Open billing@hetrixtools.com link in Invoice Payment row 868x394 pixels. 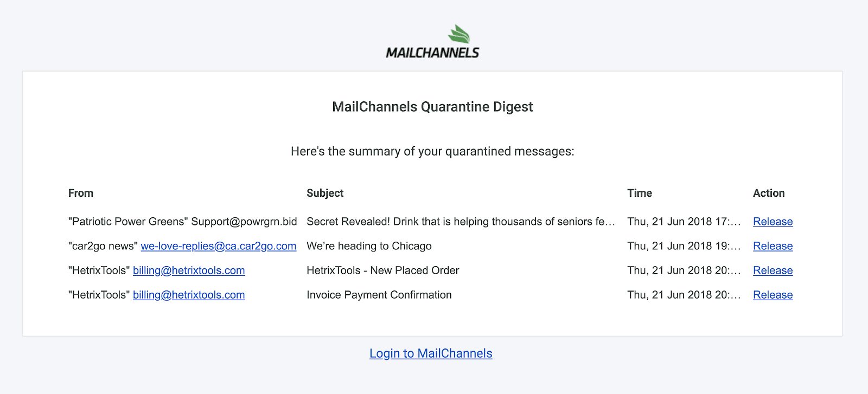189,295
